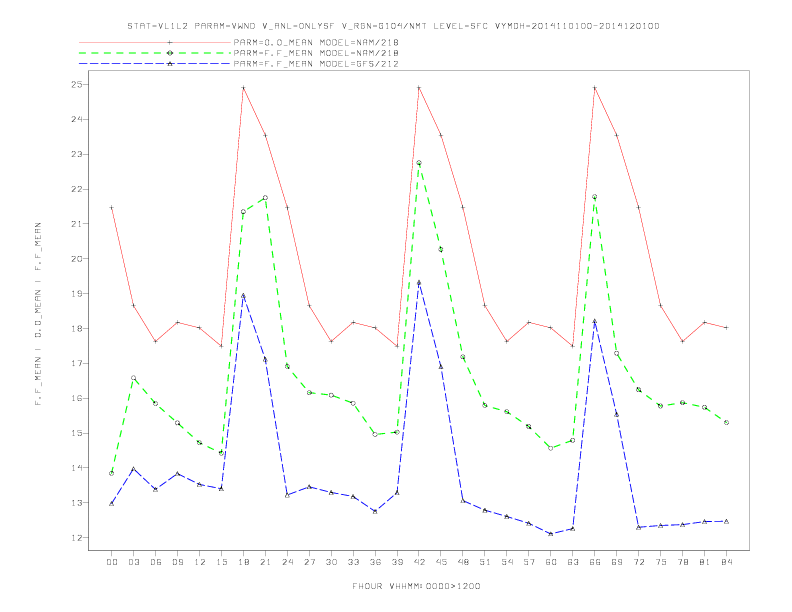Screen dimensions: 792x612
Task: Click the rotated y-axis label F.F_MEAN | O.O_MEAN
Action: [38, 314]
